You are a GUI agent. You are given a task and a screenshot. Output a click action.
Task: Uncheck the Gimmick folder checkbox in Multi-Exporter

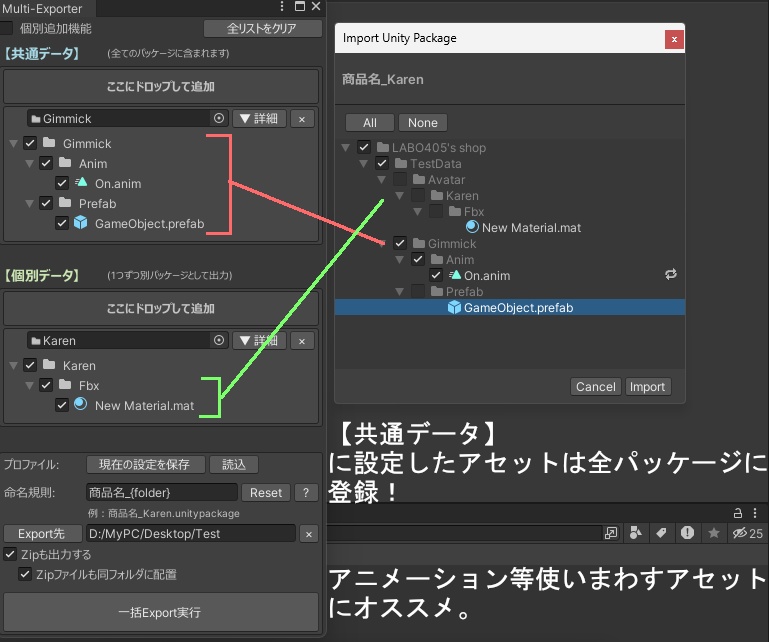pos(30,143)
